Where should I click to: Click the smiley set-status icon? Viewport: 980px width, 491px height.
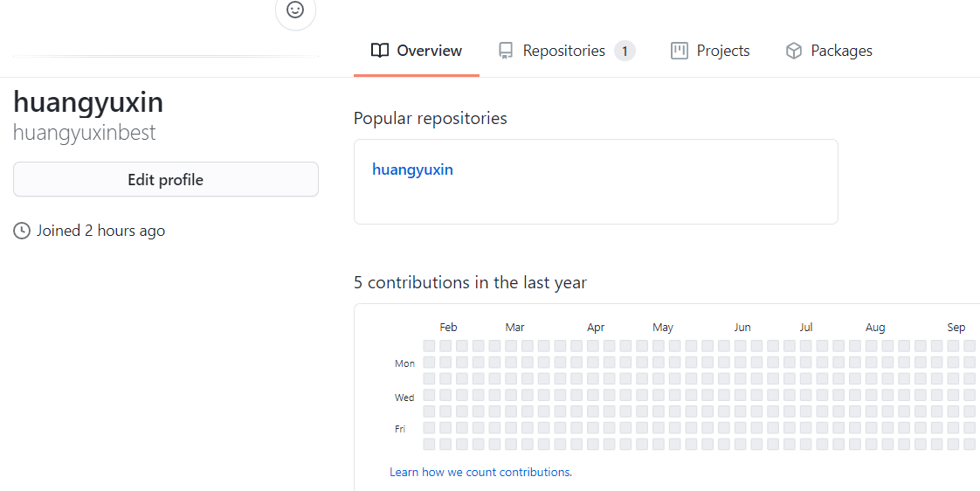pos(295,10)
